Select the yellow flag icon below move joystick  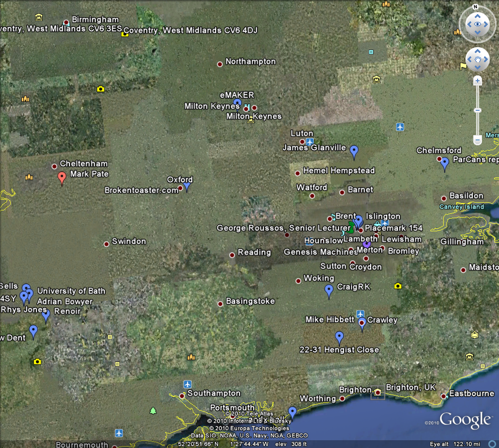click(x=464, y=66)
